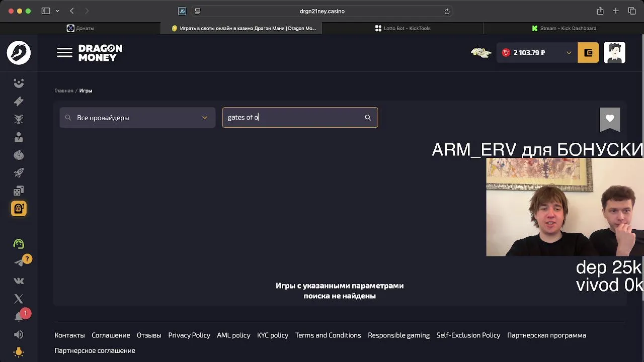Click the money stack icon in header

click(481, 53)
